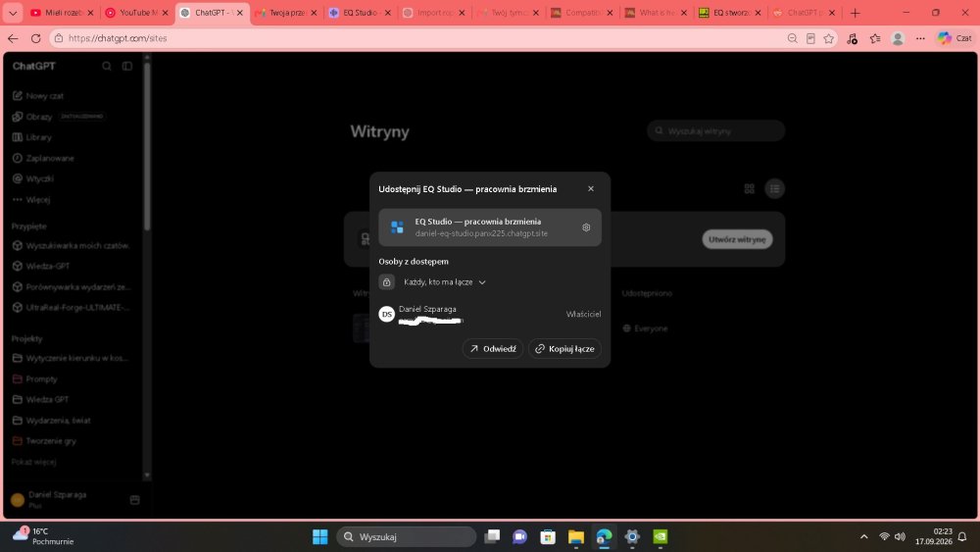Expand the 'Każdy, kto ma łącze' access dropdown
This screenshot has height=552, width=980.
444,282
